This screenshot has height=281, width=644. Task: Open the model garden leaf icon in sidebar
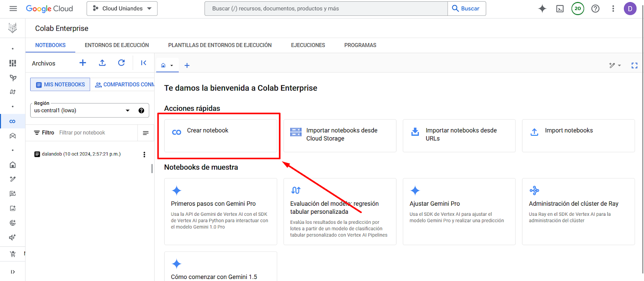(13, 78)
